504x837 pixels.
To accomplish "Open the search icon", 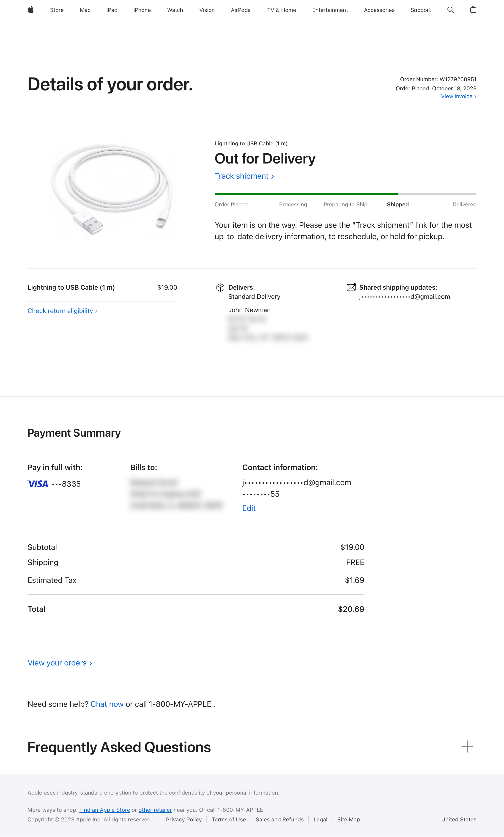I will 450,10.
